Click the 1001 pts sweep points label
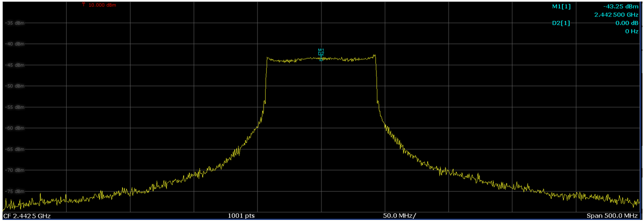This screenshot has width=644, height=223. [241, 216]
